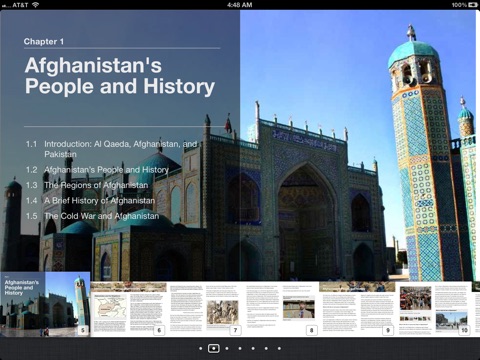Open section 1.4 A Brief History of Afghanistan
Screen dimensions: 480x360
click(90, 200)
